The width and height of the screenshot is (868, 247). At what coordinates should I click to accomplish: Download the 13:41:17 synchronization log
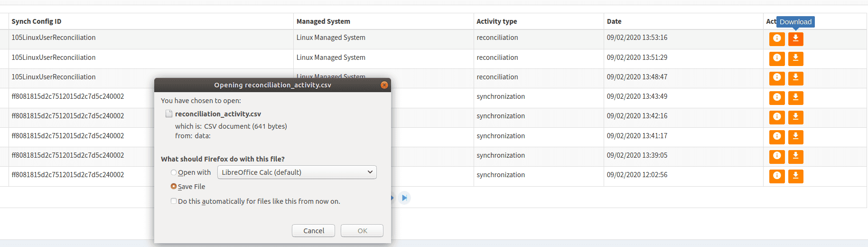795,137
